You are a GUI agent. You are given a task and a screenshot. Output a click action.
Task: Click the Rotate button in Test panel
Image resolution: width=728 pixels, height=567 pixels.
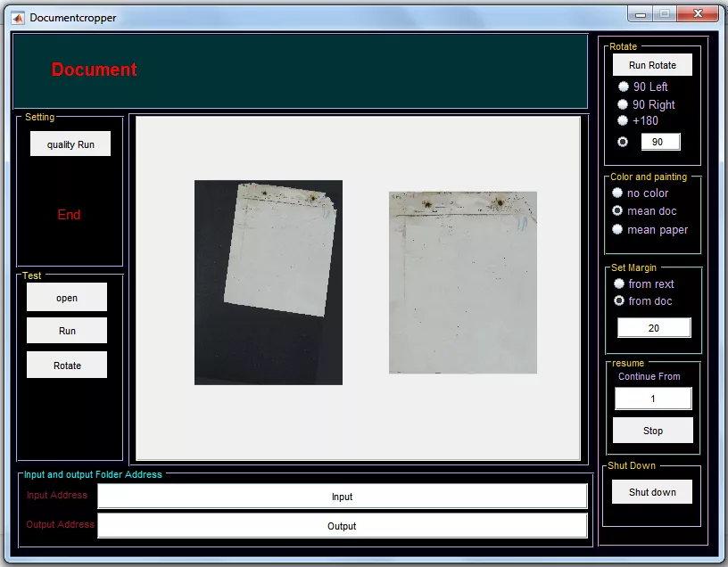[x=66, y=366]
